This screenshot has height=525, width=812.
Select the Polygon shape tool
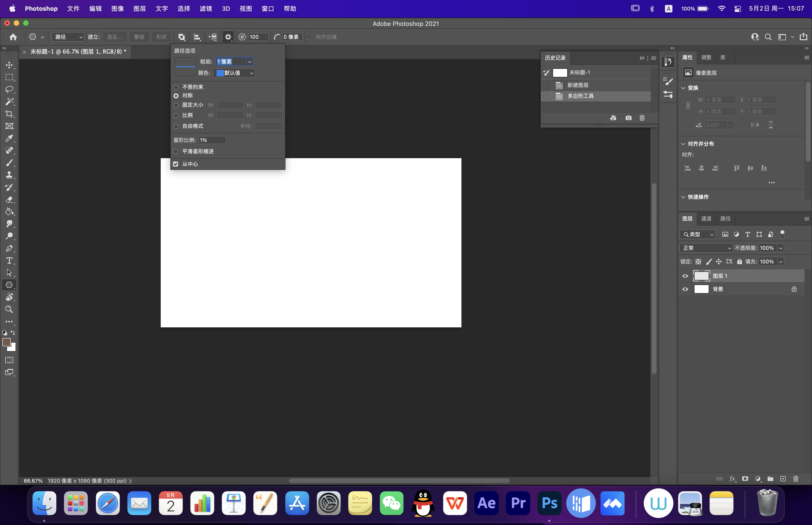[9, 285]
